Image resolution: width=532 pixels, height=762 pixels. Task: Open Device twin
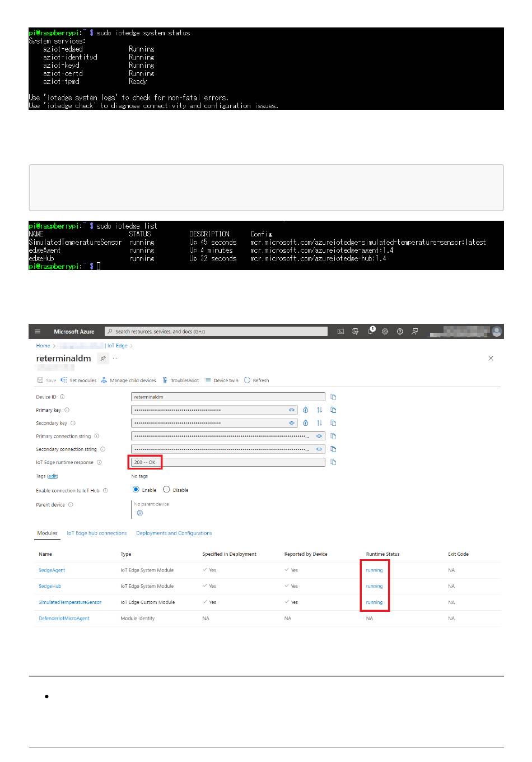click(x=222, y=380)
